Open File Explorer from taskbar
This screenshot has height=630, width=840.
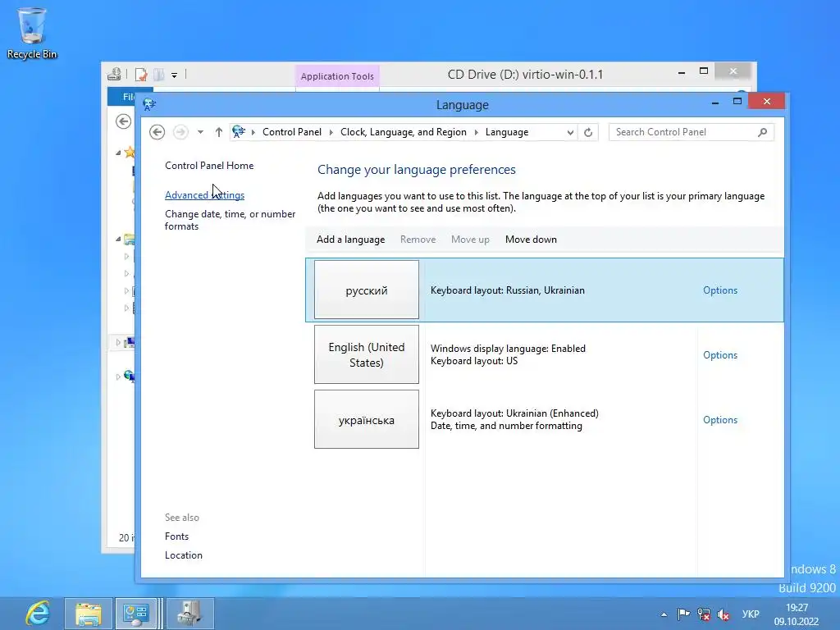coord(89,614)
